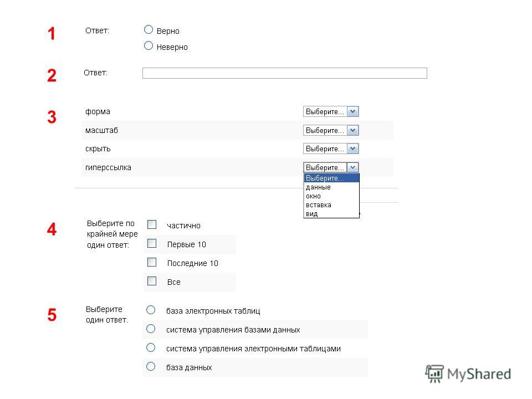The width and height of the screenshot is (532, 399).
Task: Select 'база данных' radio option
Action: pos(151,366)
